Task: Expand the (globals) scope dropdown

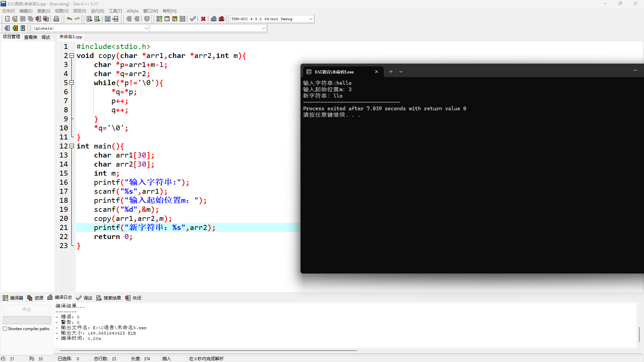Action: (146, 28)
